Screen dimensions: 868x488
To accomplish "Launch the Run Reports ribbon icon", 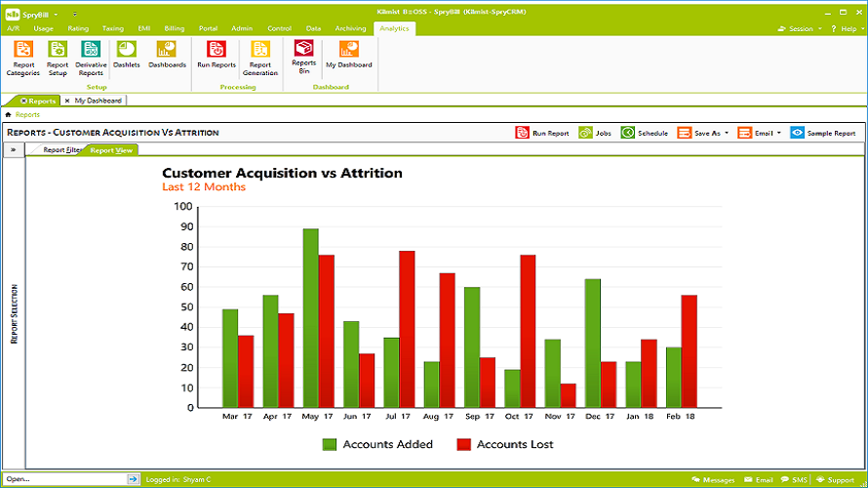I will pos(217,55).
